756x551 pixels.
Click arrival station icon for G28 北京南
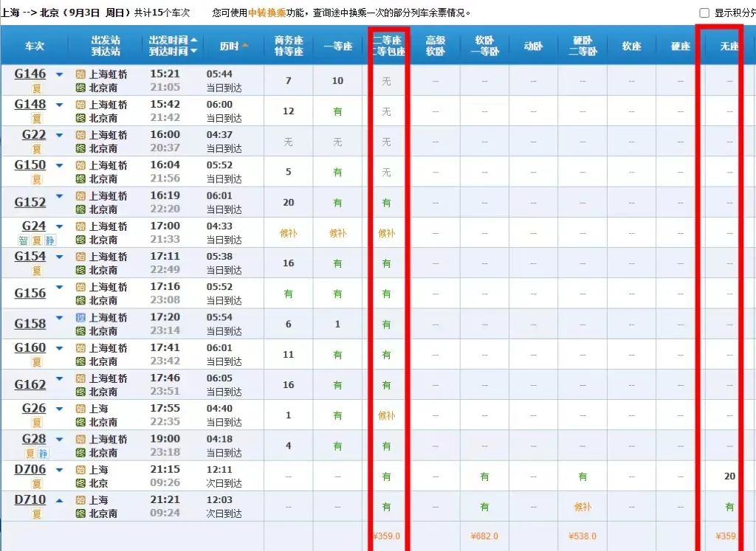[80, 453]
